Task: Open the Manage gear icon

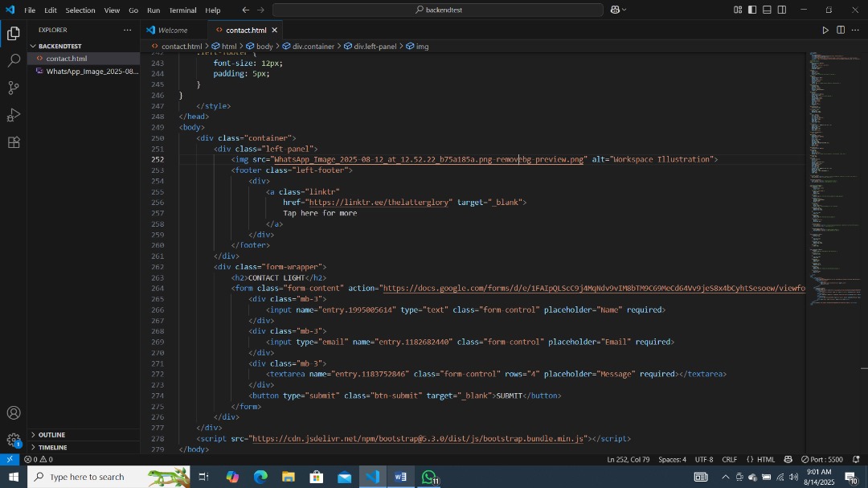Action: pyautogui.click(x=14, y=440)
